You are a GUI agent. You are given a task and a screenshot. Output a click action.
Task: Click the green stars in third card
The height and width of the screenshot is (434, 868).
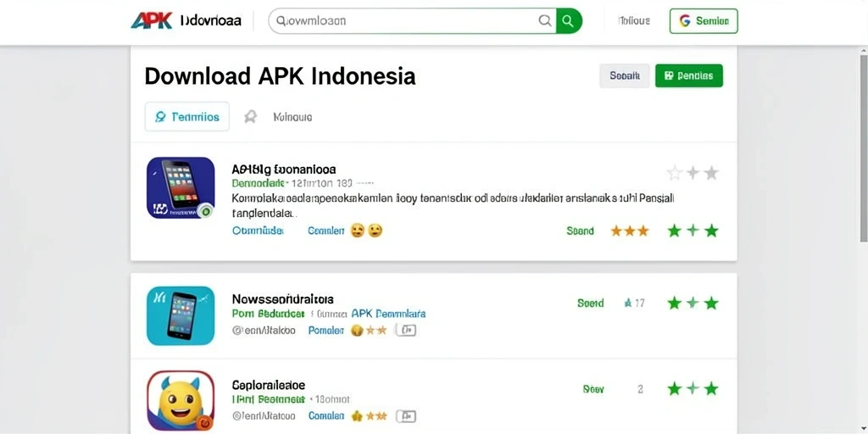(x=693, y=388)
